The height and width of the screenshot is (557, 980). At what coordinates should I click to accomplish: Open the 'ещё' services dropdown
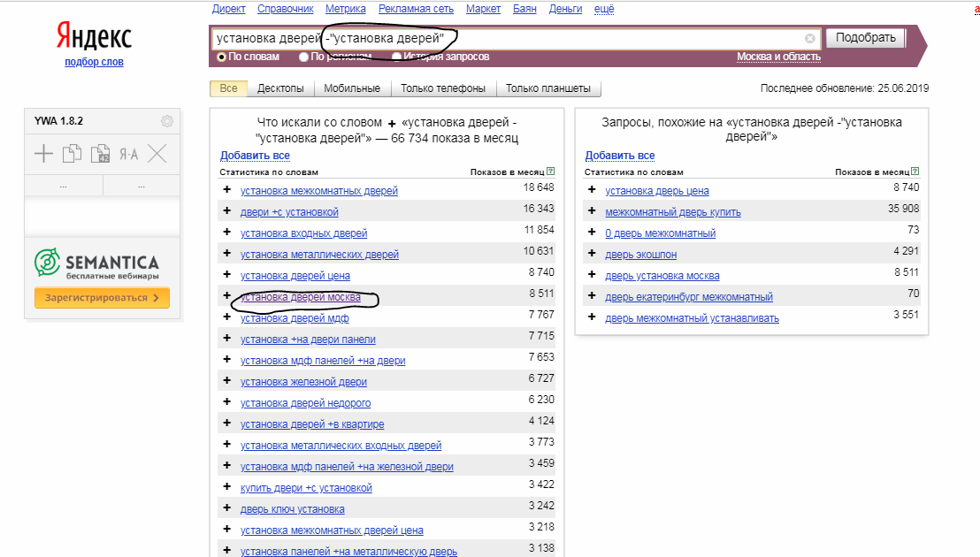pyautogui.click(x=604, y=9)
